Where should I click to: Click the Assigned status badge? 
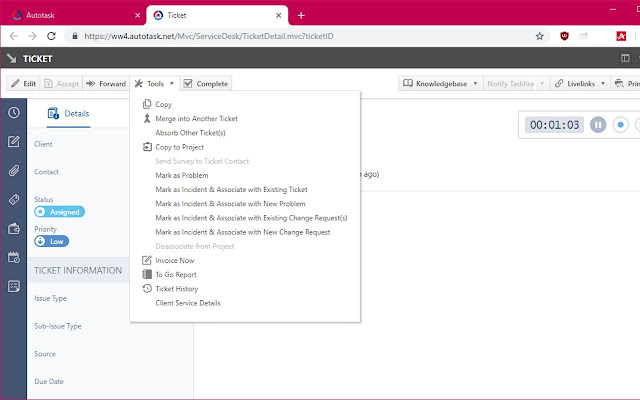pos(60,212)
